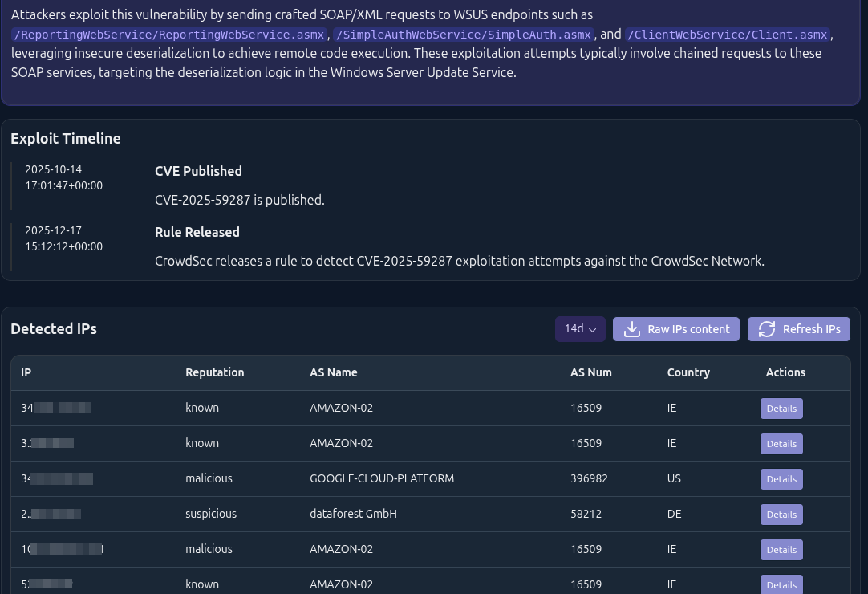Select the /SimpleAuthWebService/SimpleAuth.asmx endpoint text
The image size is (868, 594).
click(x=463, y=35)
